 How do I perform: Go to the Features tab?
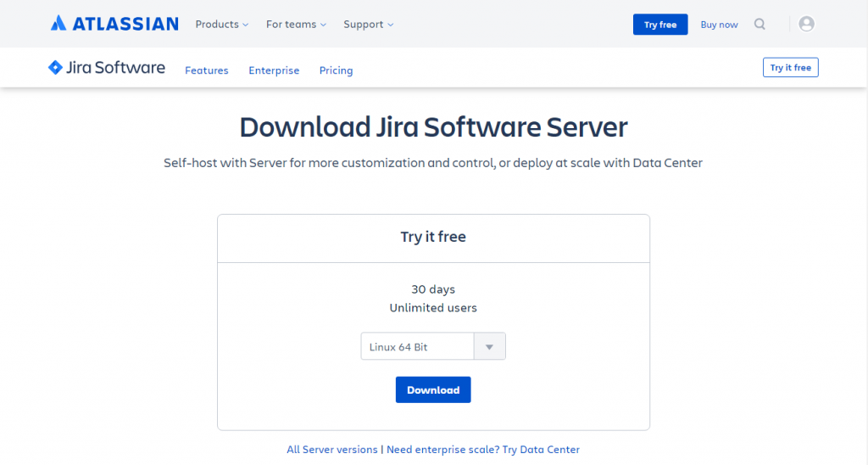[207, 70]
